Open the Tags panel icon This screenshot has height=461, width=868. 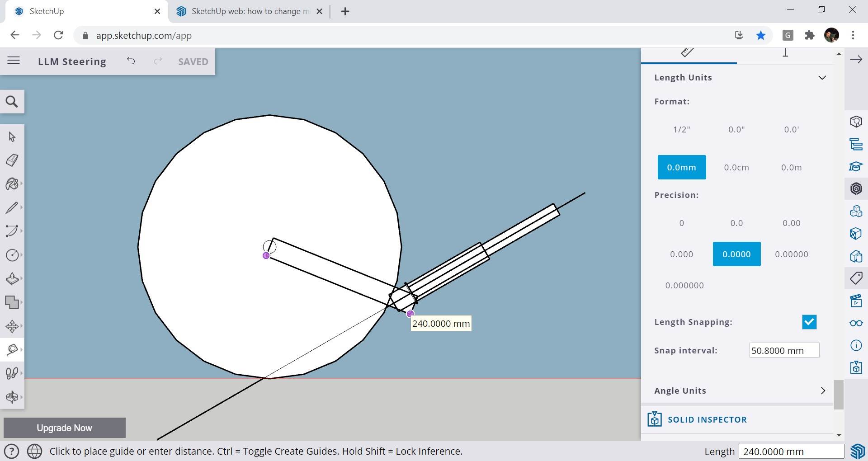point(856,278)
